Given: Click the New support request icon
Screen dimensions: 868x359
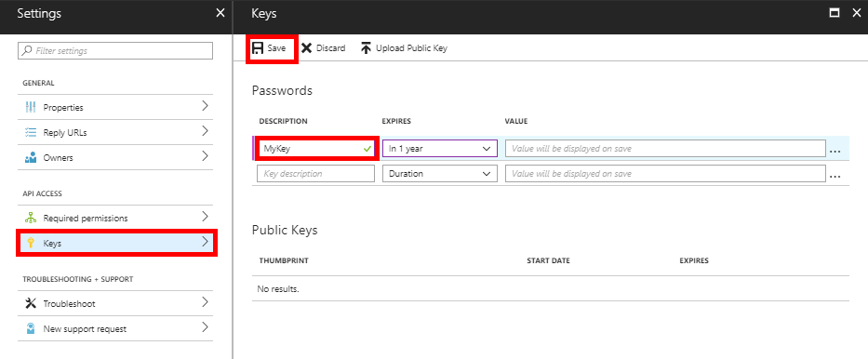Looking at the screenshot, I should coord(31,328).
